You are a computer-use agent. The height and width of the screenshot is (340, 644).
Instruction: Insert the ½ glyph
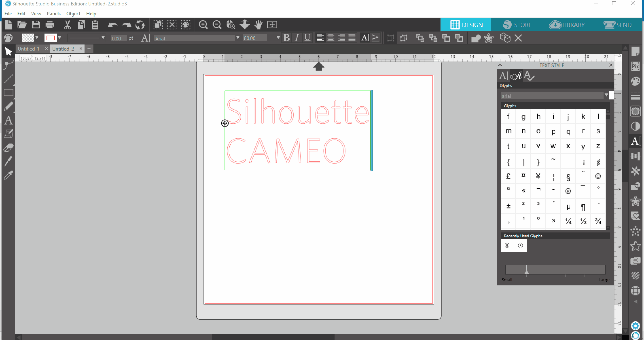point(583,221)
